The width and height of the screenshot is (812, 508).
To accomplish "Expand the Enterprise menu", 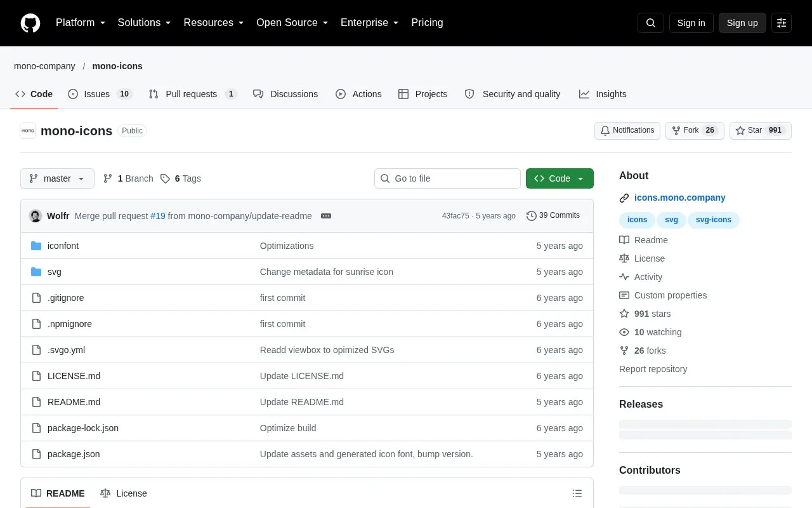I will 370,23.
